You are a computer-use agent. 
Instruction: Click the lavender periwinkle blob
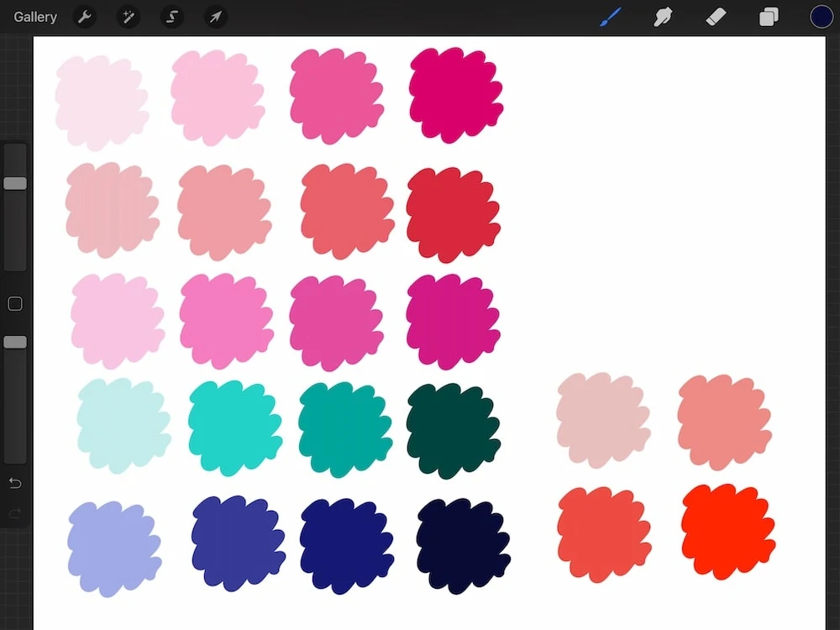[x=114, y=549]
